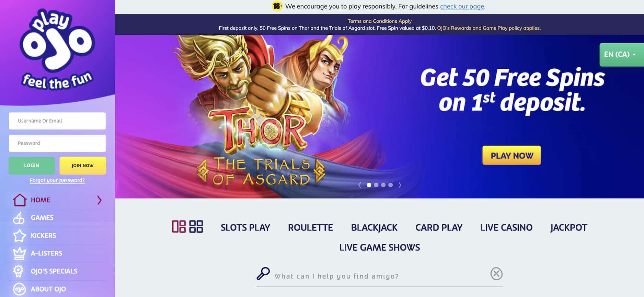This screenshot has width=644, height=297.
Task: Click the Games cherry icon
Action: click(x=19, y=218)
